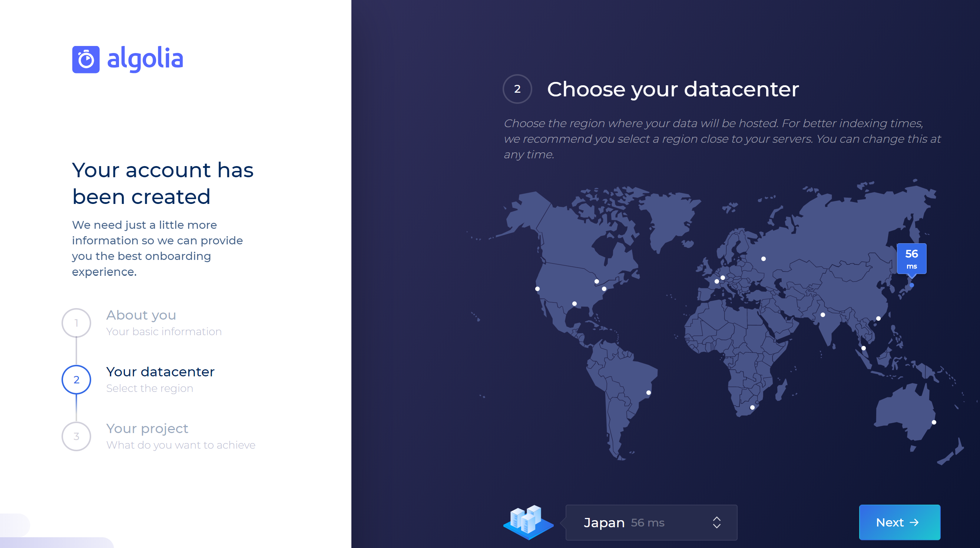Select the India datacenter dot
The width and height of the screenshot is (980, 548).
(x=822, y=315)
